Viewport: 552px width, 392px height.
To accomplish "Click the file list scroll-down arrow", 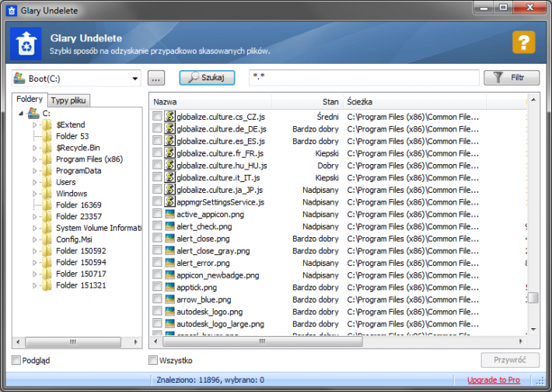I will (533, 329).
